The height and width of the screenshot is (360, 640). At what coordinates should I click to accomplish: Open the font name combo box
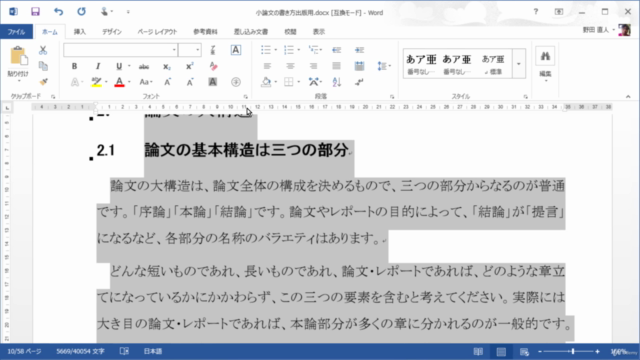(x=120, y=50)
